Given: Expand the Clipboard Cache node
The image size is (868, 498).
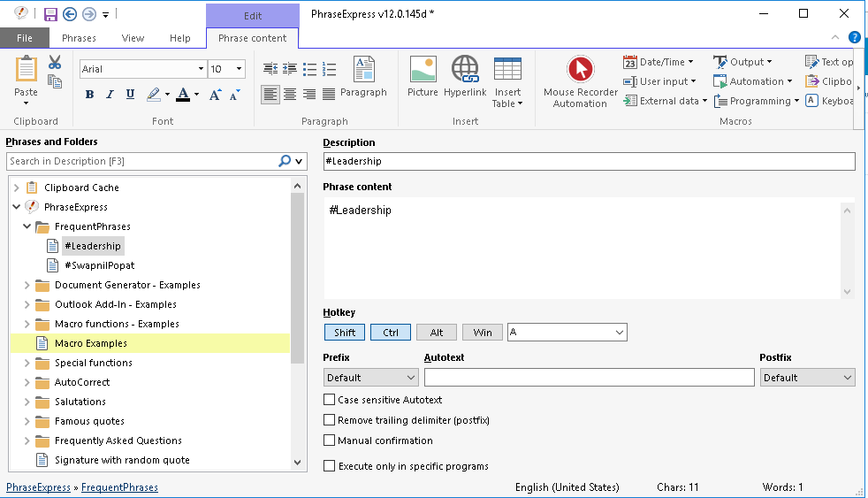Looking at the screenshot, I should pos(17,188).
